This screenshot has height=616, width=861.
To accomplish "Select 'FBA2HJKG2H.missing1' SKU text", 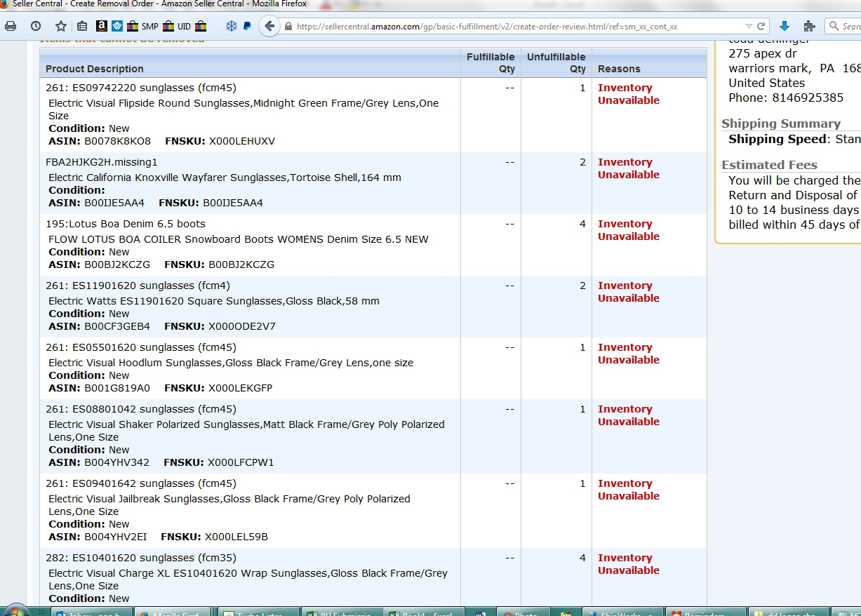I will point(102,162).
